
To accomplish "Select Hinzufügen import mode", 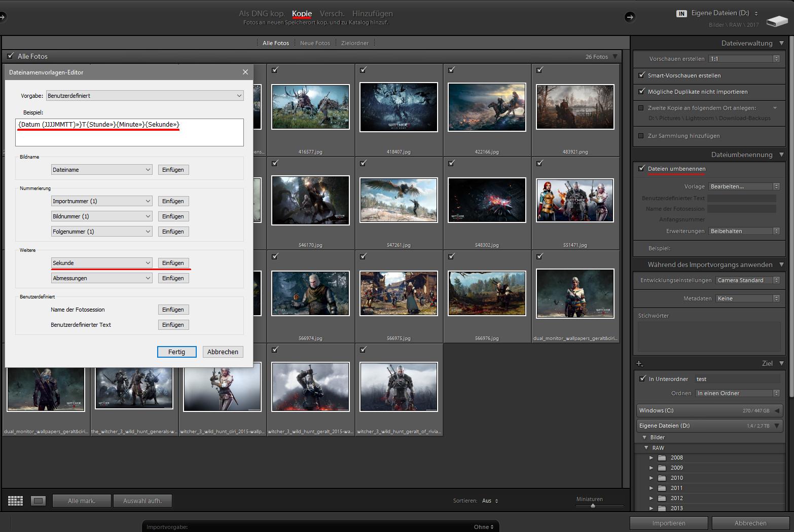I will (373, 14).
